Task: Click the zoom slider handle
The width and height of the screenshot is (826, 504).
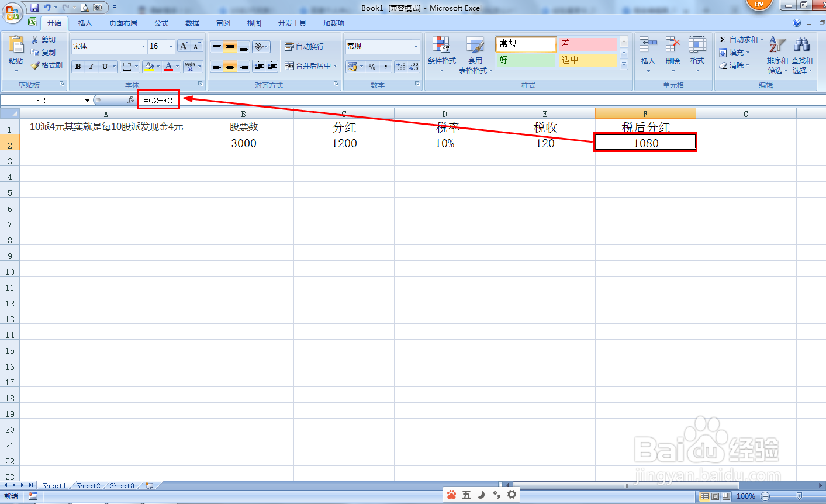Action: 799,496
